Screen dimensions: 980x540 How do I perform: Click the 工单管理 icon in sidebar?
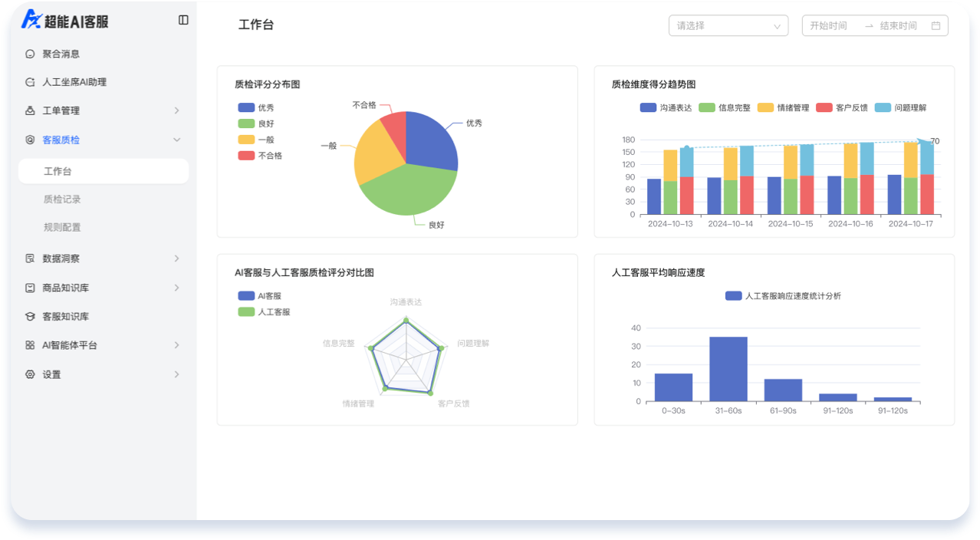coord(30,110)
